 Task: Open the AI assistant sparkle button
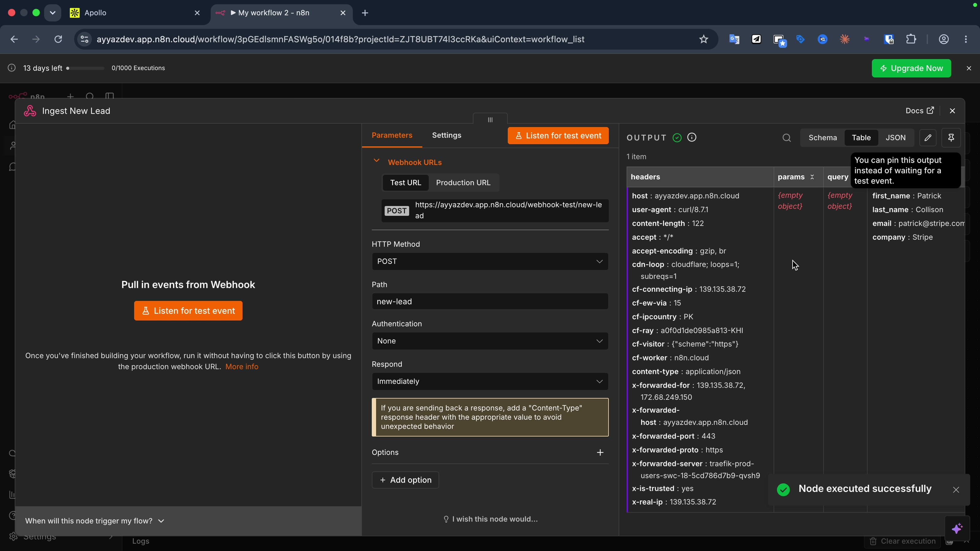pyautogui.click(x=957, y=528)
